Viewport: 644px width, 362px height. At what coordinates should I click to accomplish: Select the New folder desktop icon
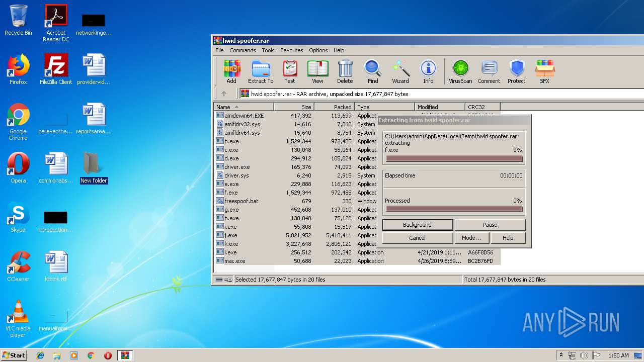pos(94,168)
